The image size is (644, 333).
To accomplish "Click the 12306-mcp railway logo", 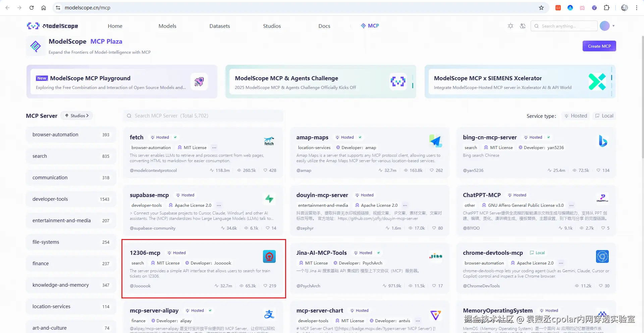I will click(269, 256).
